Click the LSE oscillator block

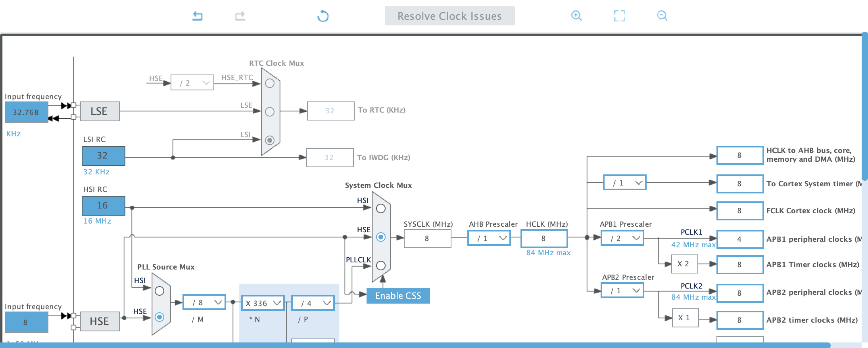[100, 111]
